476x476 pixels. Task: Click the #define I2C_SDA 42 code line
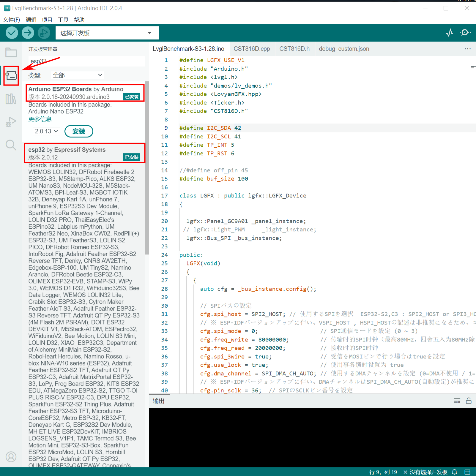[x=210, y=128]
